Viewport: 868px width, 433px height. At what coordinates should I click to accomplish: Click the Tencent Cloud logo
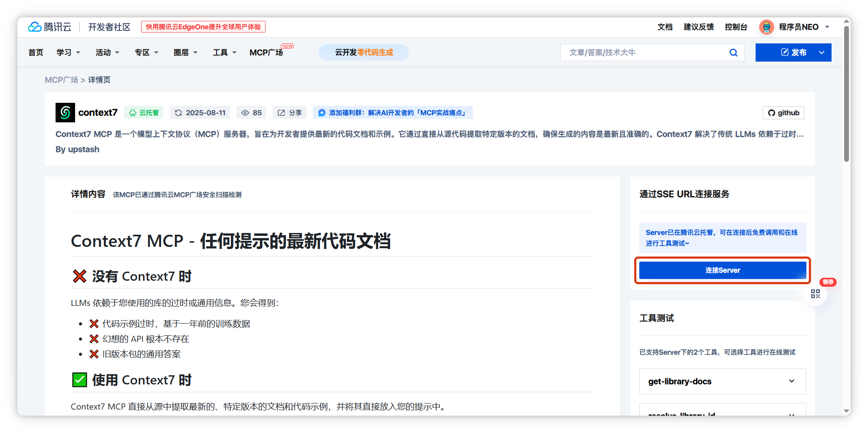click(x=49, y=26)
